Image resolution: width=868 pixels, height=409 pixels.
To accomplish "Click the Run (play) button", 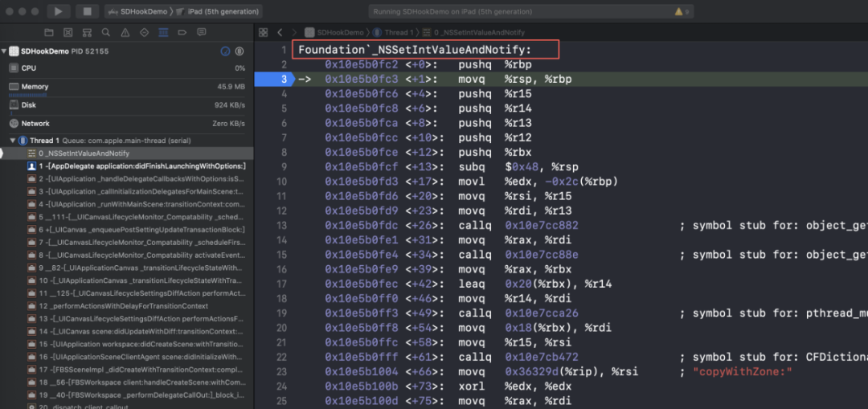I will pyautogui.click(x=58, y=12).
